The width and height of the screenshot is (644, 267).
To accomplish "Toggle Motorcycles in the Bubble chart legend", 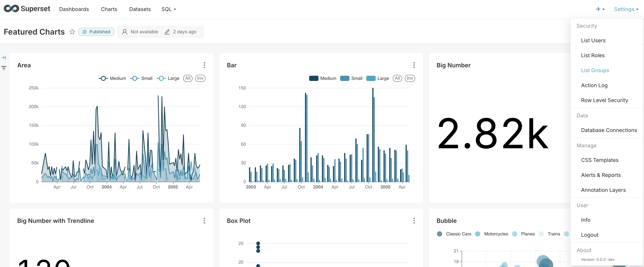I will point(491,234).
